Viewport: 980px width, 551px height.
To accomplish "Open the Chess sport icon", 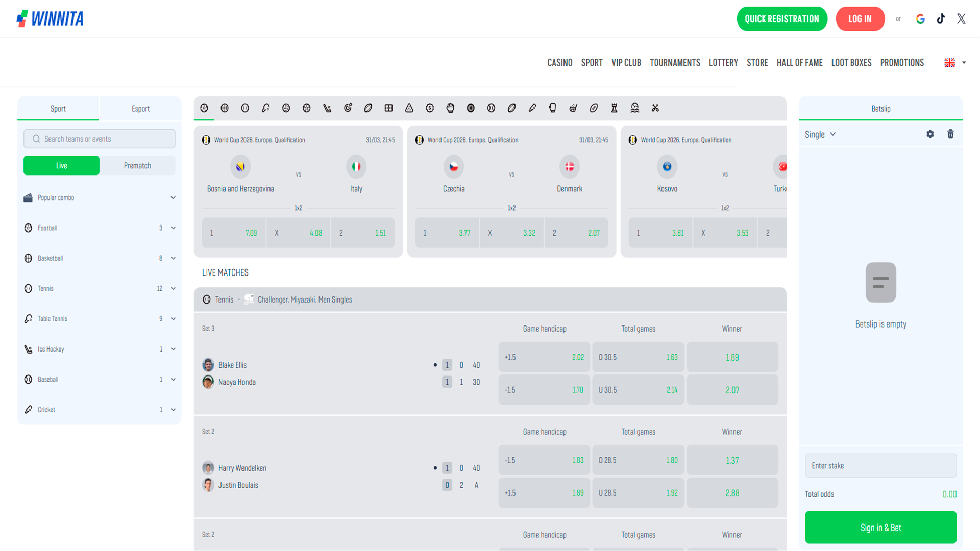I will [613, 108].
